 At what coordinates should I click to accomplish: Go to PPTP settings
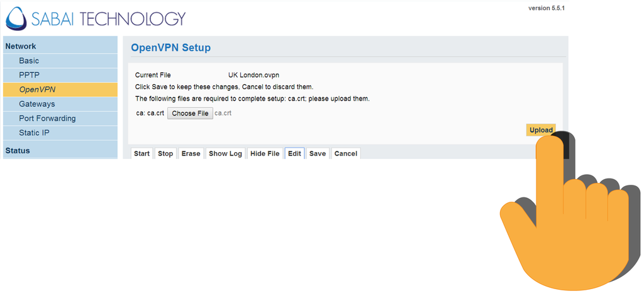pos(60,75)
